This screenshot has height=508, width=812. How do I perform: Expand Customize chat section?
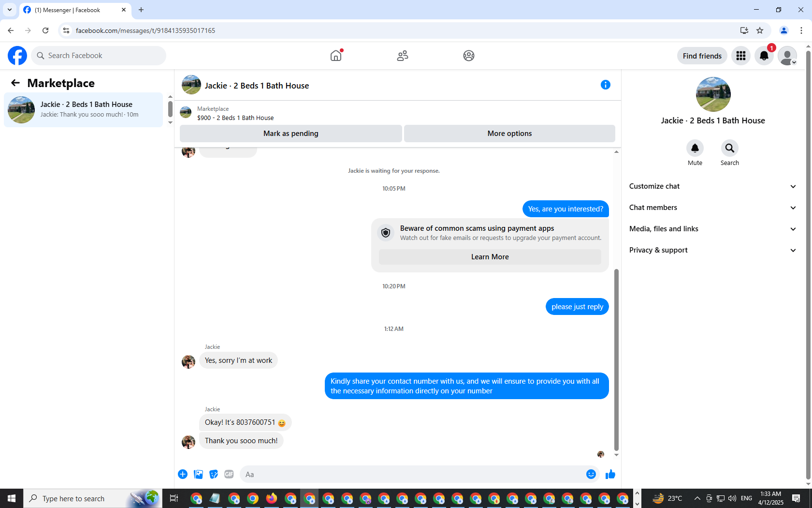click(713, 186)
